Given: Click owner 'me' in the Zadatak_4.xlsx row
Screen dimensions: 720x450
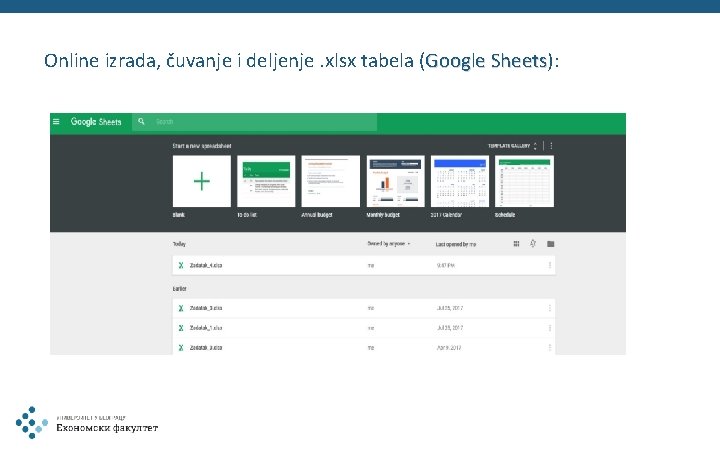Looking at the screenshot, I should click(x=371, y=265).
